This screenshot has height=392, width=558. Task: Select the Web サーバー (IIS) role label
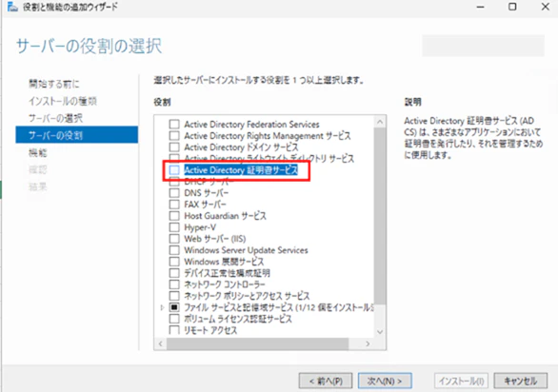[x=215, y=239]
